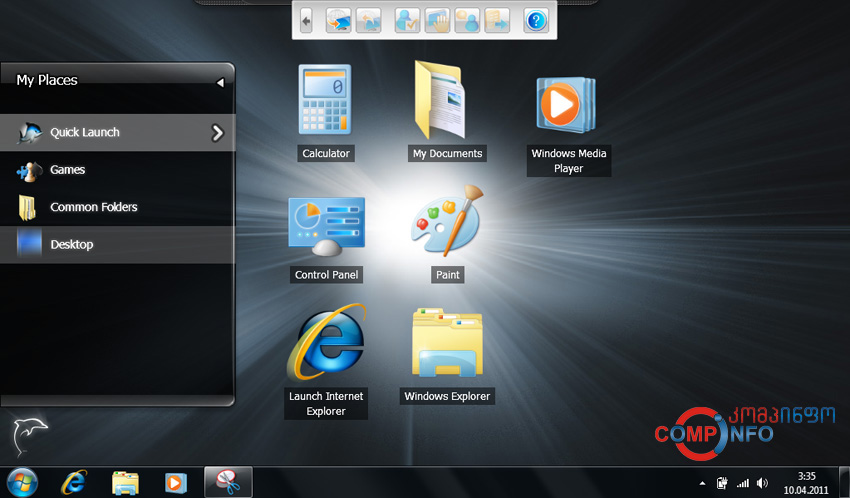Screen dimensions: 850x498
Task: Click the Launch Internet Explorer label text
Action: [x=326, y=404]
